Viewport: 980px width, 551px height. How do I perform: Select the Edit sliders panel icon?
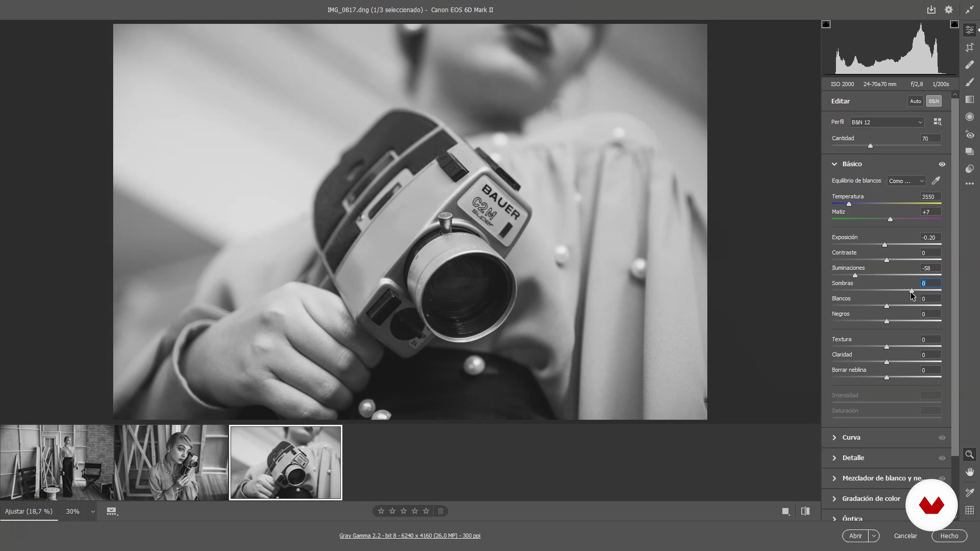(969, 30)
